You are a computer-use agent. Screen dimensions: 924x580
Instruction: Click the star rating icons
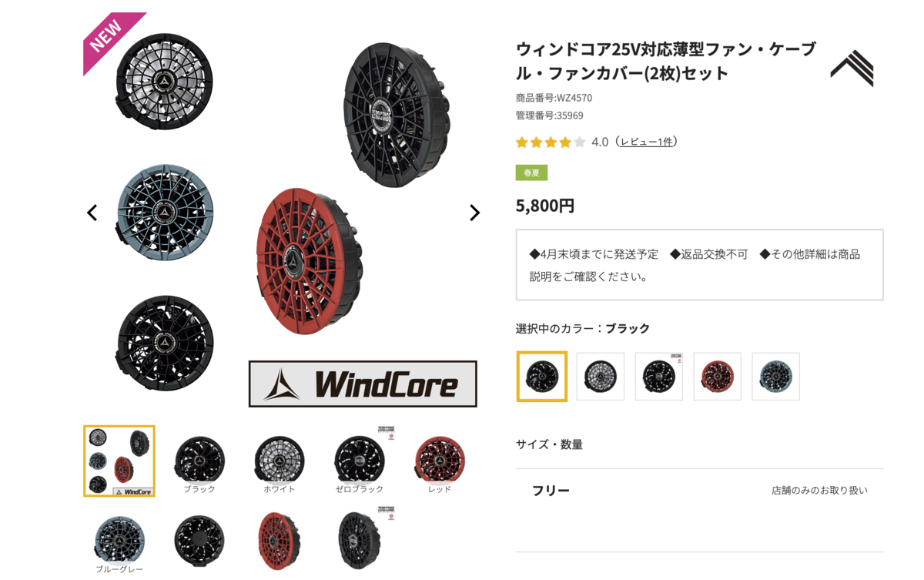(x=551, y=142)
